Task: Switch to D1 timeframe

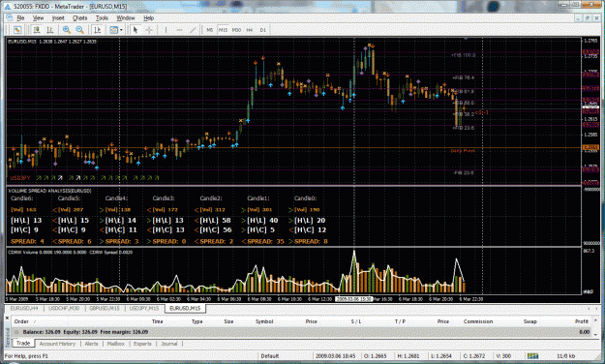Action: 262,30
